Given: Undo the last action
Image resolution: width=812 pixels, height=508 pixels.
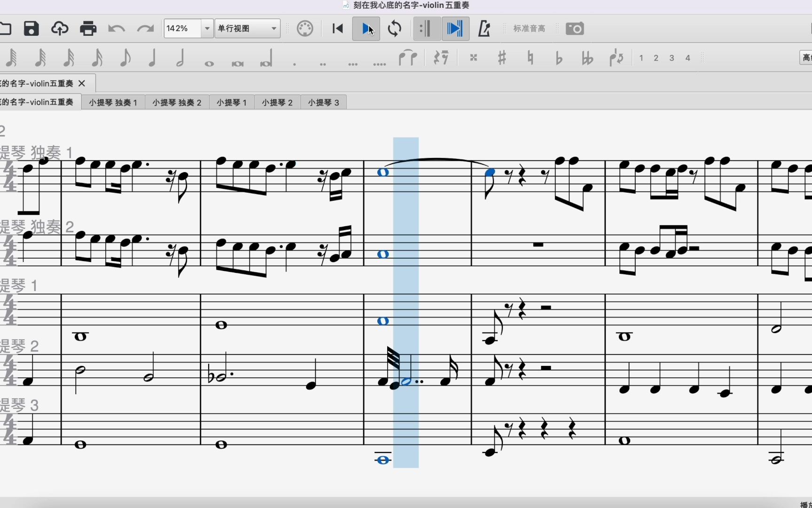Looking at the screenshot, I should coord(116,29).
